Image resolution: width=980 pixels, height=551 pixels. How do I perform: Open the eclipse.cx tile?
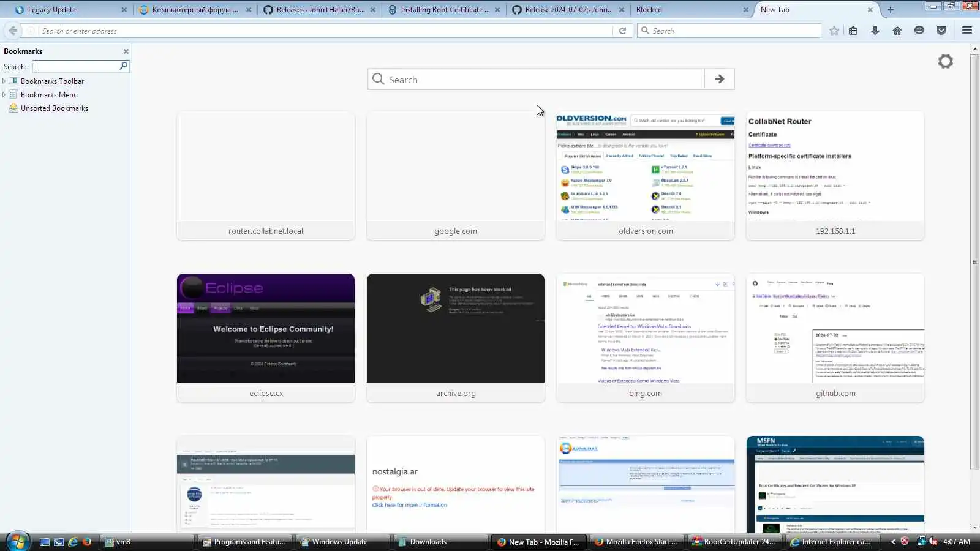point(266,338)
